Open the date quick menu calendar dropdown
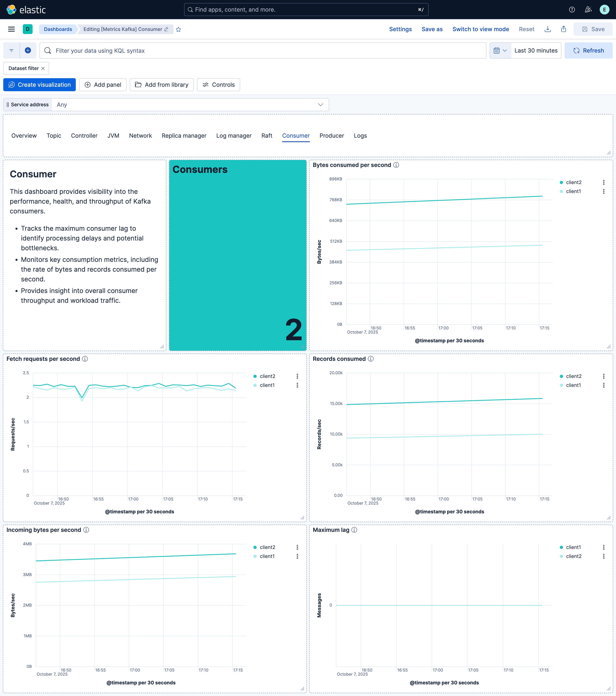The height and width of the screenshot is (696, 616). [x=500, y=51]
